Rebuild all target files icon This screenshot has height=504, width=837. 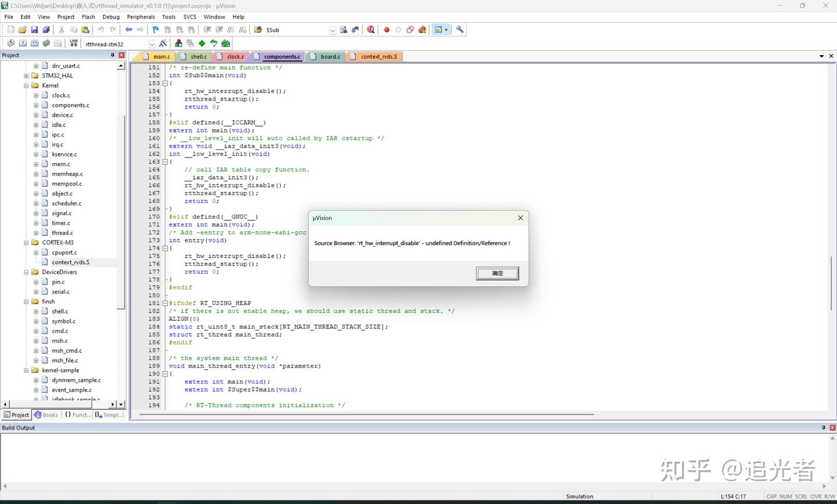click(x=34, y=44)
